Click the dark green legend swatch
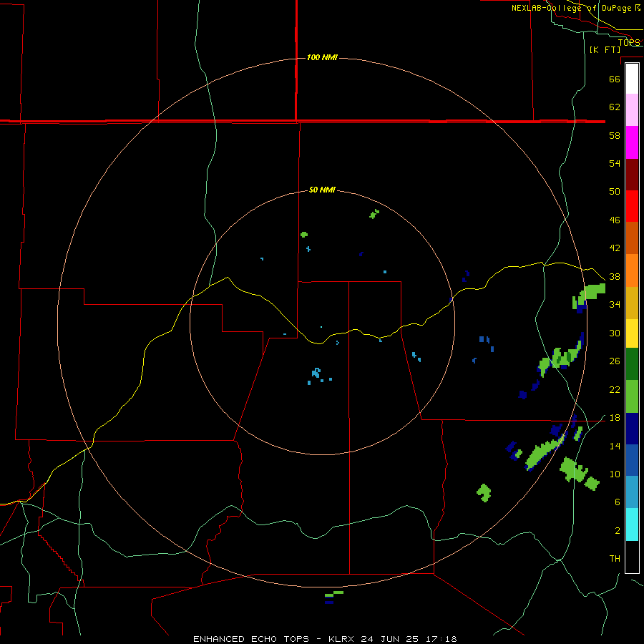Viewport: 644px width, 644px height. click(x=632, y=364)
